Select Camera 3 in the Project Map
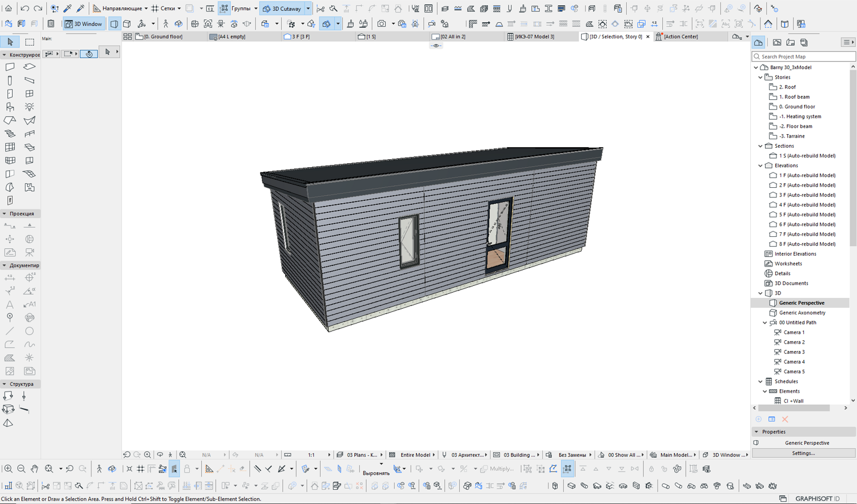This screenshot has height=504, width=857. 794,352
